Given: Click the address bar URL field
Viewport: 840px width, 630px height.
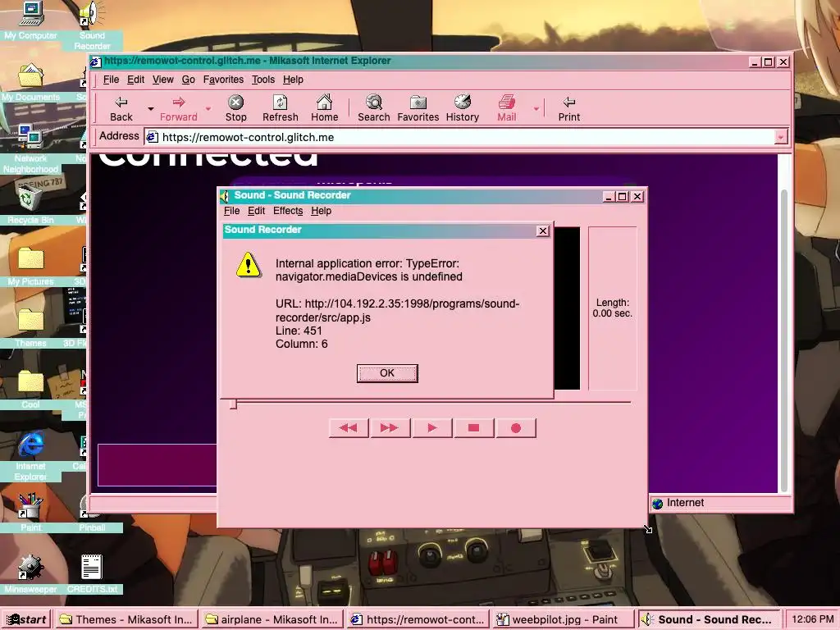Looking at the screenshot, I should [466, 137].
